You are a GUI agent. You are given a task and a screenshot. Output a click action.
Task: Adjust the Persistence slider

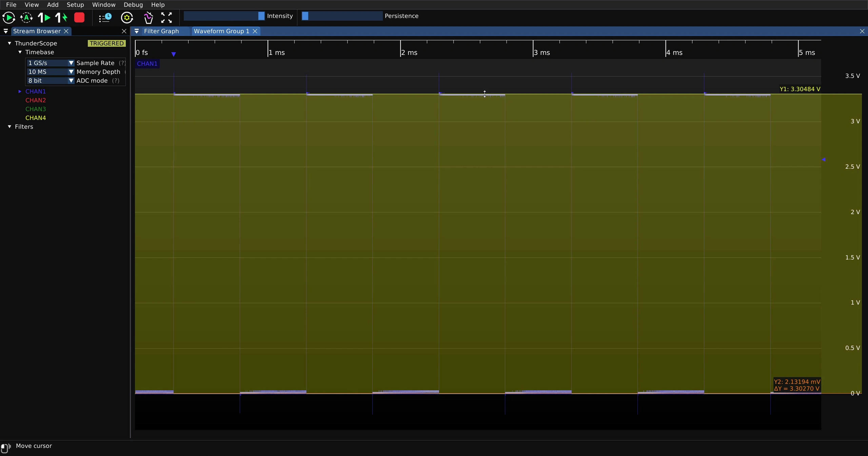pyautogui.click(x=342, y=16)
